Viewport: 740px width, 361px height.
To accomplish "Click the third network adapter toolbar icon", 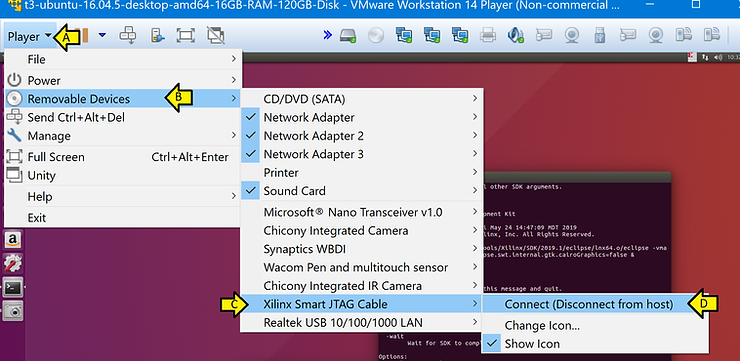I will tap(460, 35).
